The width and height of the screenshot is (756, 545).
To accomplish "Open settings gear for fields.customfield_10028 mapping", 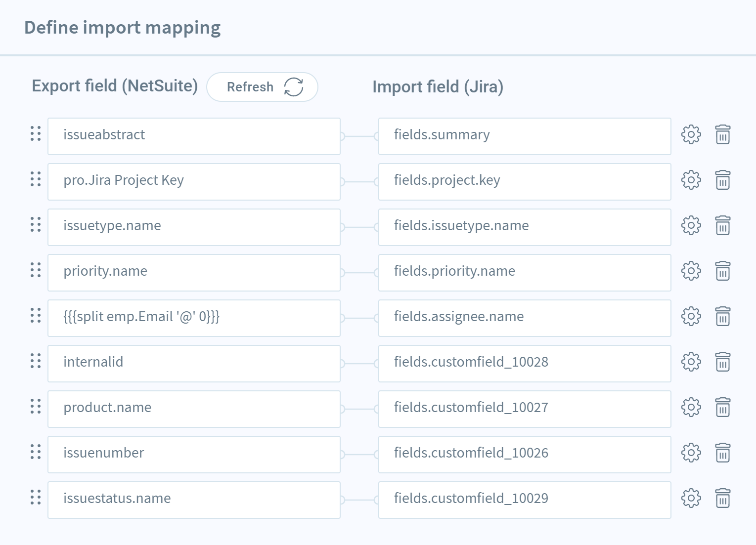I will (x=691, y=362).
